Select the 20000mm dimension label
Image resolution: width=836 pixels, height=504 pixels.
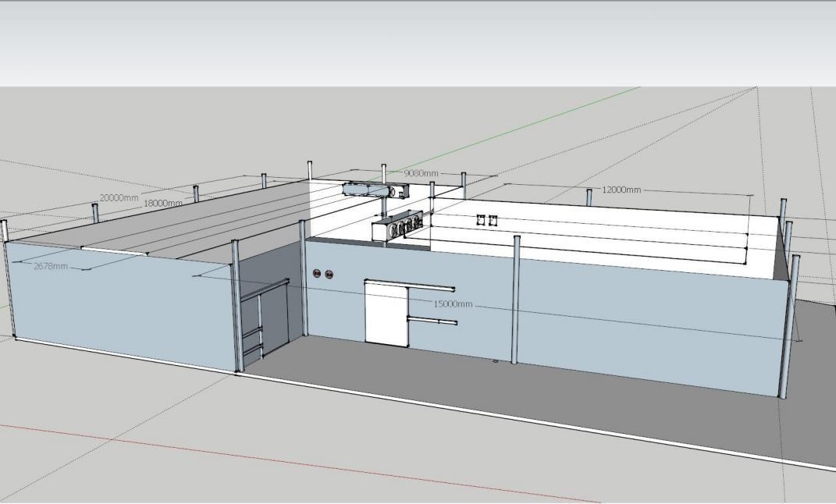coord(118,198)
